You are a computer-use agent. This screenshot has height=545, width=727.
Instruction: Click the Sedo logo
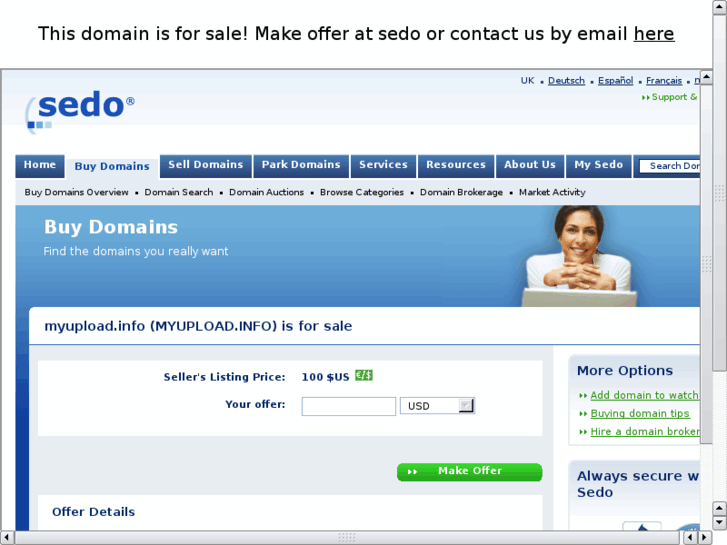[79, 111]
